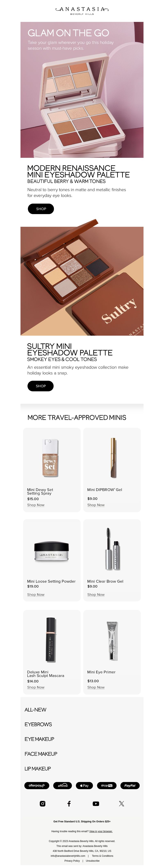164x868 pixels.
Task: Open the YouTube icon link
Action: [x=96, y=804]
